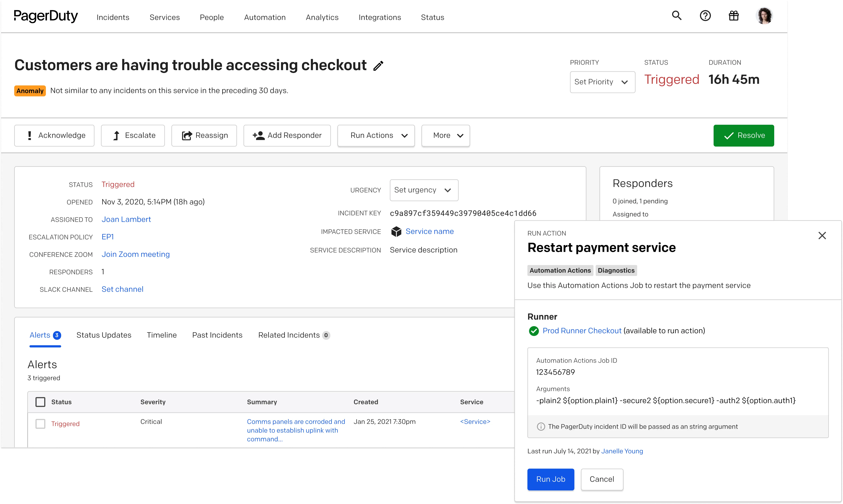This screenshot has height=504, width=843.
Task: Check the Triggered Critical alert row checkbox
Action: (40, 424)
